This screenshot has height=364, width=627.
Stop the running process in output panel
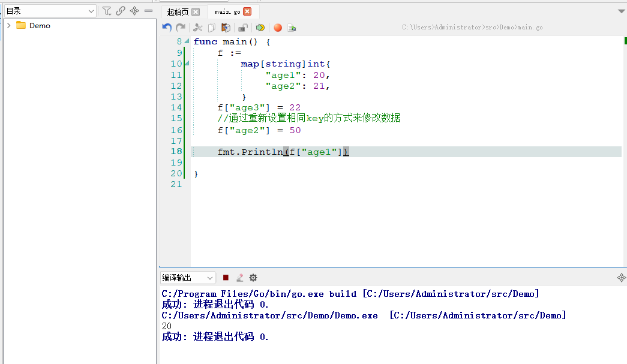click(x=226, y=278)
